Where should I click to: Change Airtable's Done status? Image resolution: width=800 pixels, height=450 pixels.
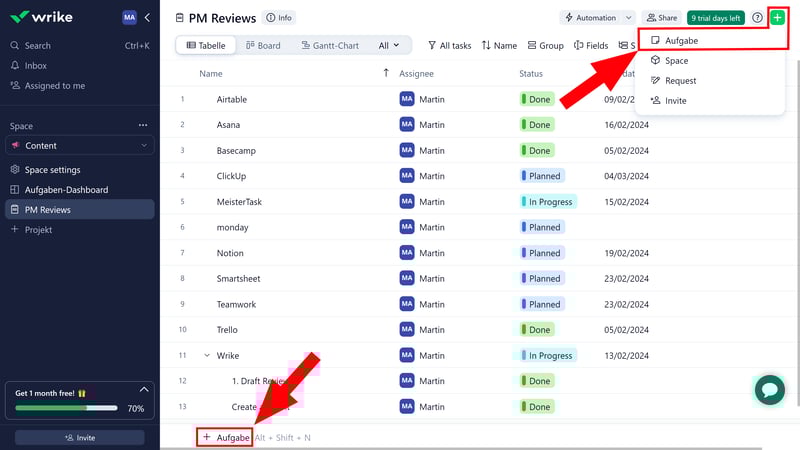[537, 99]
